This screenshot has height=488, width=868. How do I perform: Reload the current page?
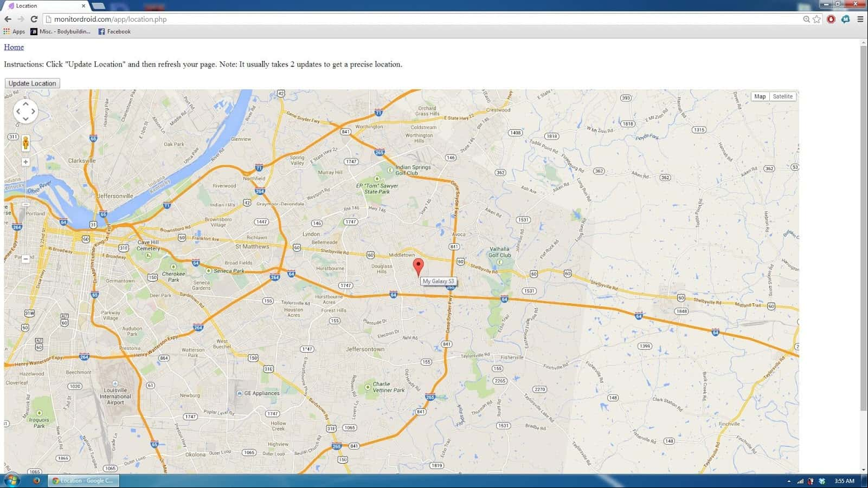pyautogui.click(x=34, y=19)
